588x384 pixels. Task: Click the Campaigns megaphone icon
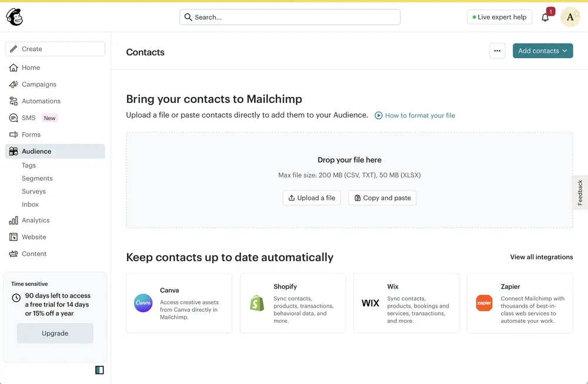[14, 84]
